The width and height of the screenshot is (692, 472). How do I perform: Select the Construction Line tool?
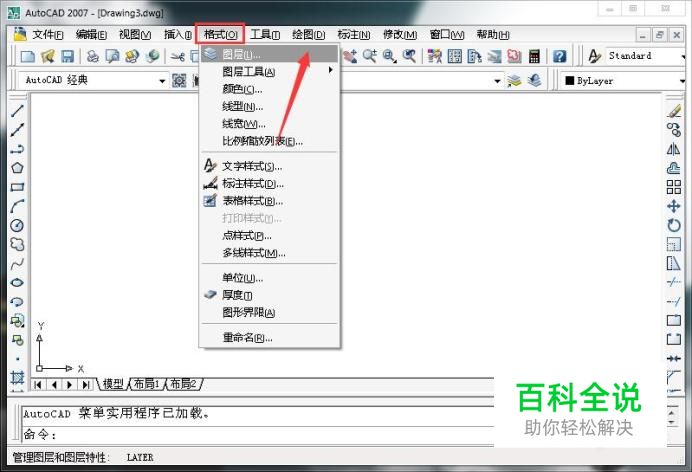click(17, 130)
